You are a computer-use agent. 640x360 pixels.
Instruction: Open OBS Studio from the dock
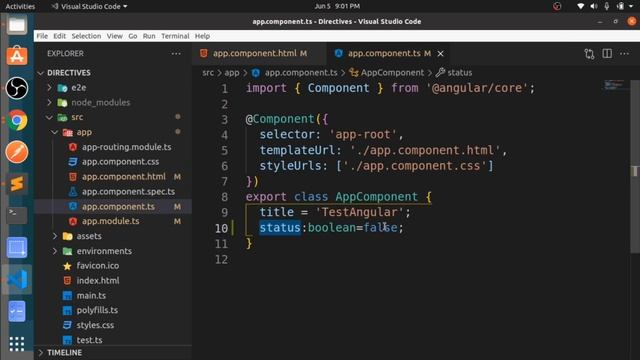point(17,88)
